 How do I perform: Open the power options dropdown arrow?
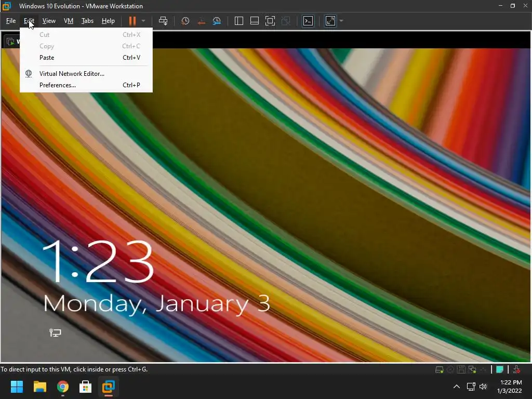click(143, 21)
